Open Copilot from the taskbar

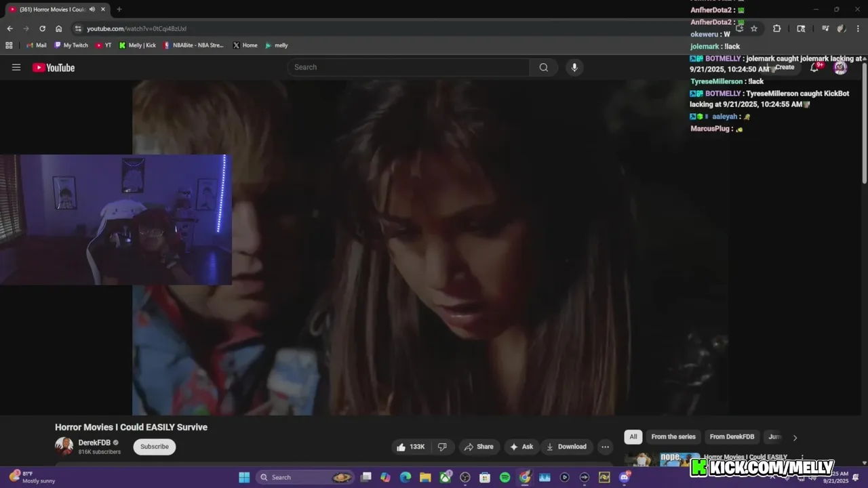point(386,477)
